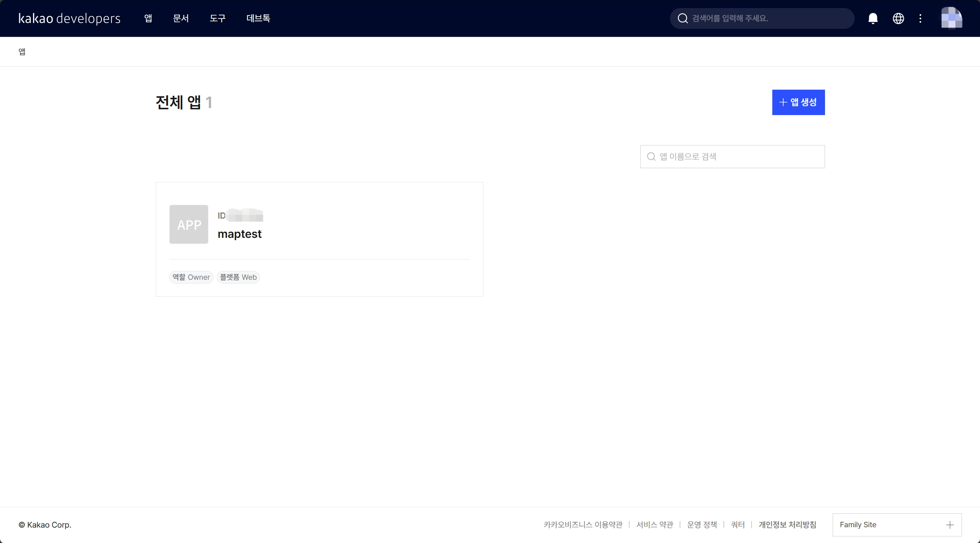Open the 앱 menu in top navigation
This screenshot has height=543, width=980.
pos(148,18)
